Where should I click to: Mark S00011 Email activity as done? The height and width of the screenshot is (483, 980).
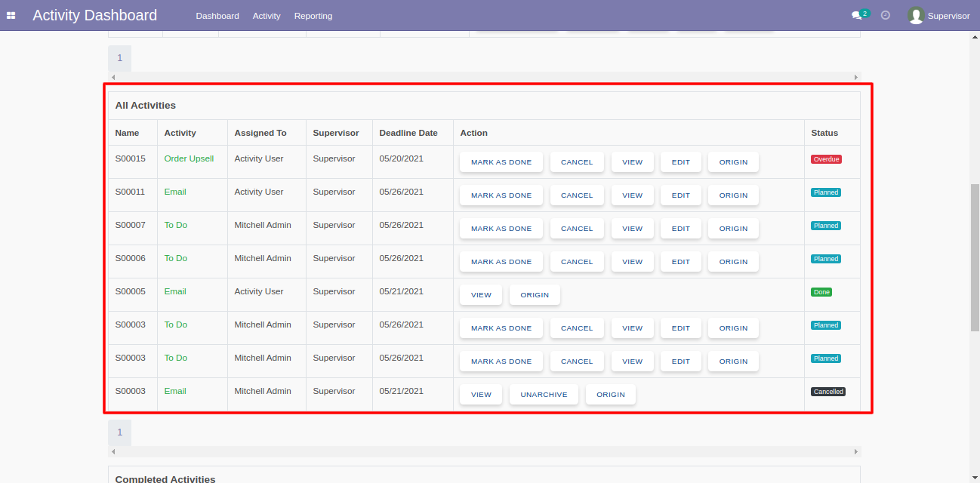501,195
